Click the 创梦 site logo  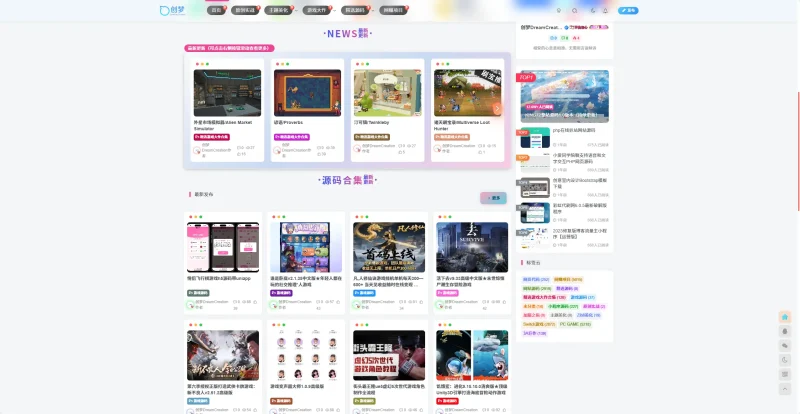pos(172,10)
